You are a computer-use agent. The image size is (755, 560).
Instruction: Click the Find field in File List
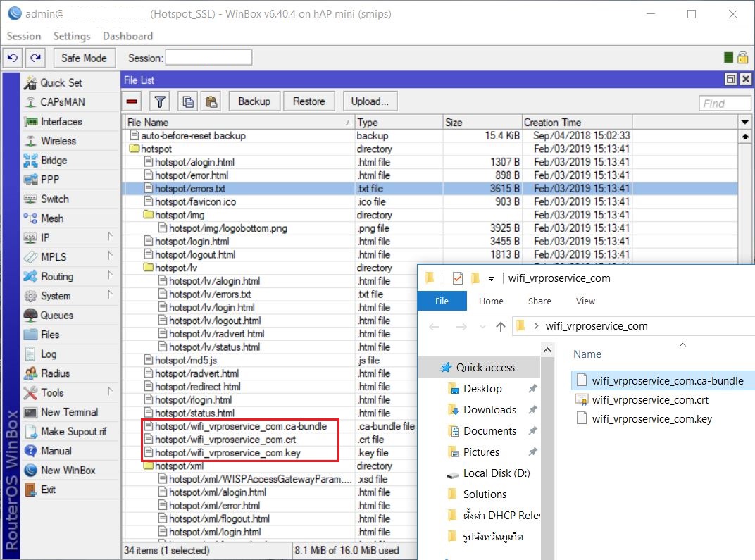pyautogui.click(x=724, y=103)
